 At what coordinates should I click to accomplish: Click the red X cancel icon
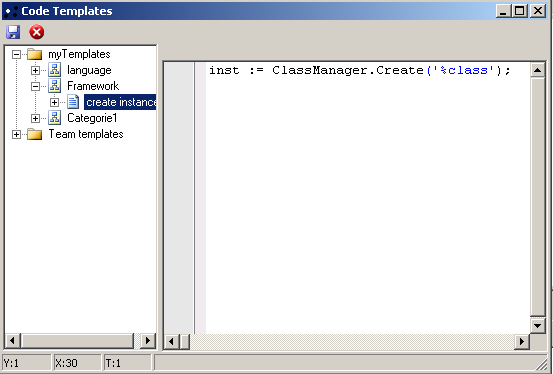point(37,32)
